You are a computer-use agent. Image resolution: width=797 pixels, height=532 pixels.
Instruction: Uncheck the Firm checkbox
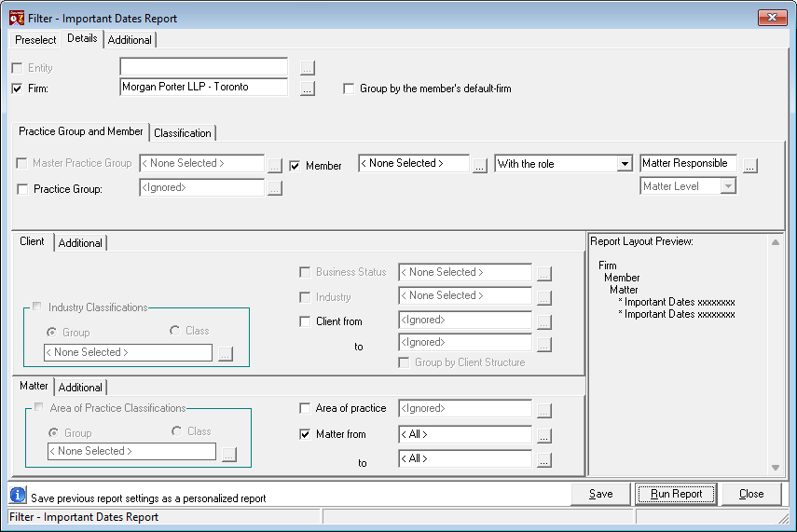[x=18, y=89]
